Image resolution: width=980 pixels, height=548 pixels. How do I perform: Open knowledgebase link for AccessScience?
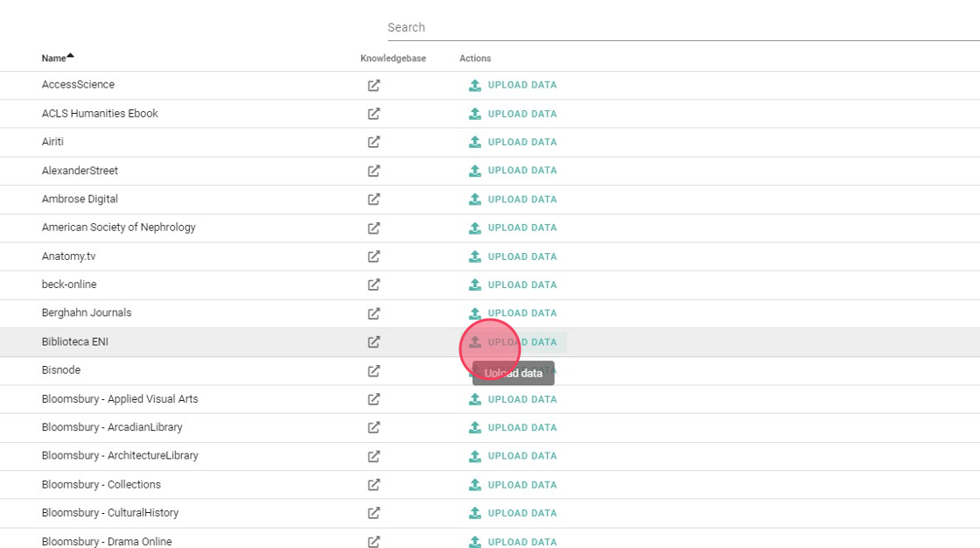[x=374, y=86]
